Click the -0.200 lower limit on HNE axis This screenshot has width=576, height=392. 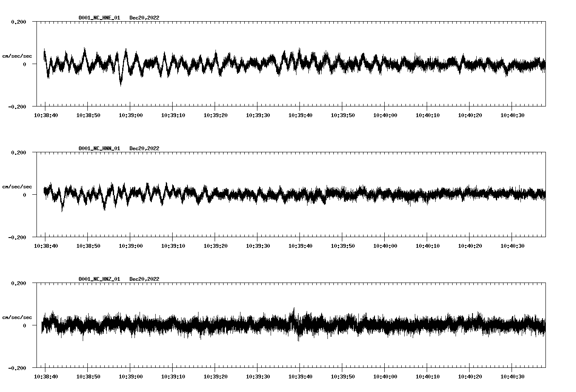pos(17,106)
